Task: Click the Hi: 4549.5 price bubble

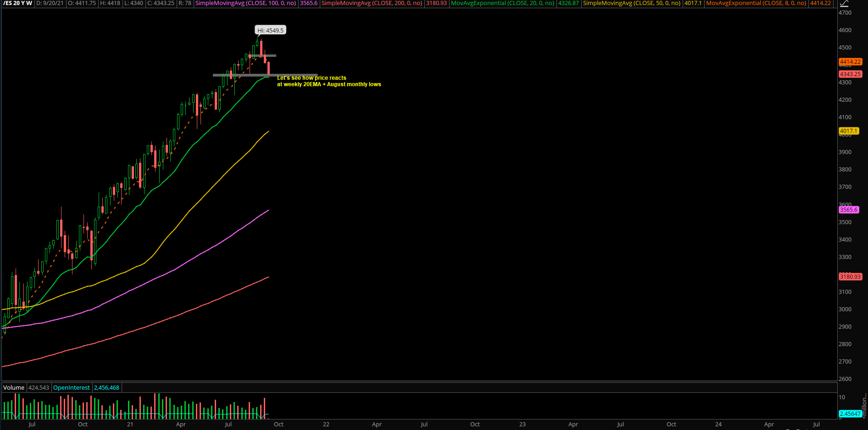Action: tap(271, 30)
